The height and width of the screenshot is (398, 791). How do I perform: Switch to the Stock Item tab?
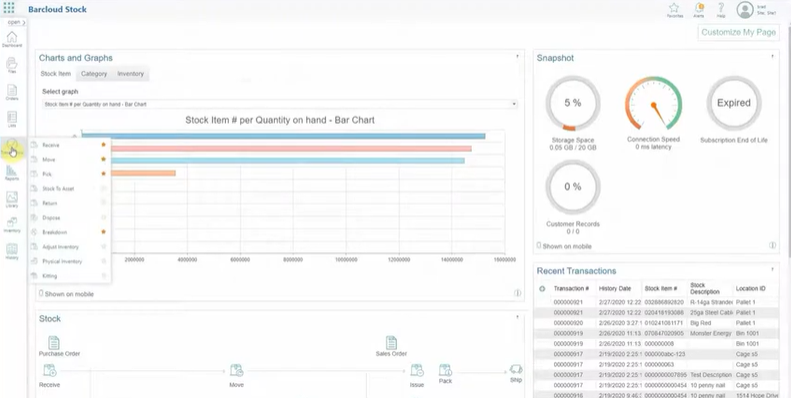pyautogui.click(x=56, y=74)
